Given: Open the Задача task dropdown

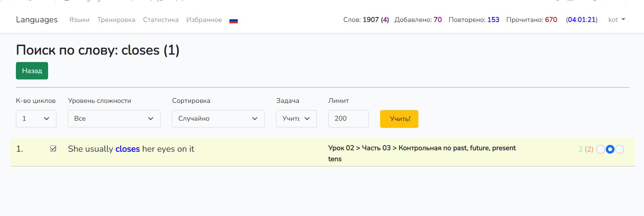Looking at the screenshot, I should coord(296,119).
